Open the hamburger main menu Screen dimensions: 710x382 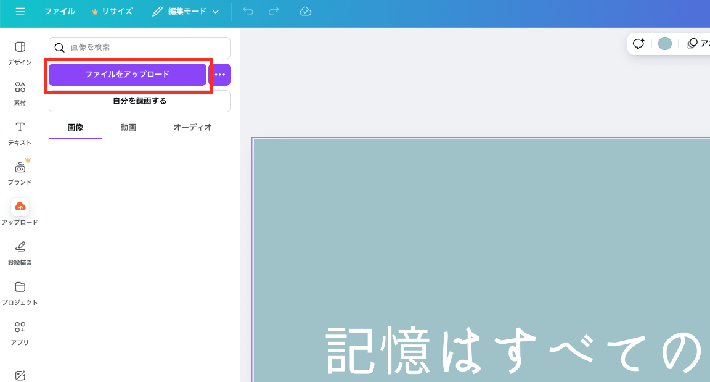(x=20, y=11)
